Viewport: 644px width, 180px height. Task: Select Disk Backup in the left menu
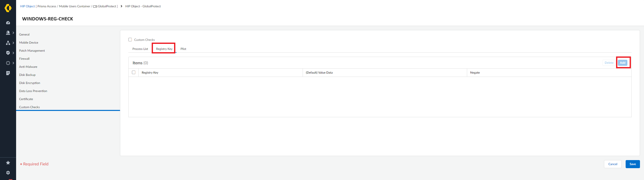pyautogui.click(x=27, y=75)
